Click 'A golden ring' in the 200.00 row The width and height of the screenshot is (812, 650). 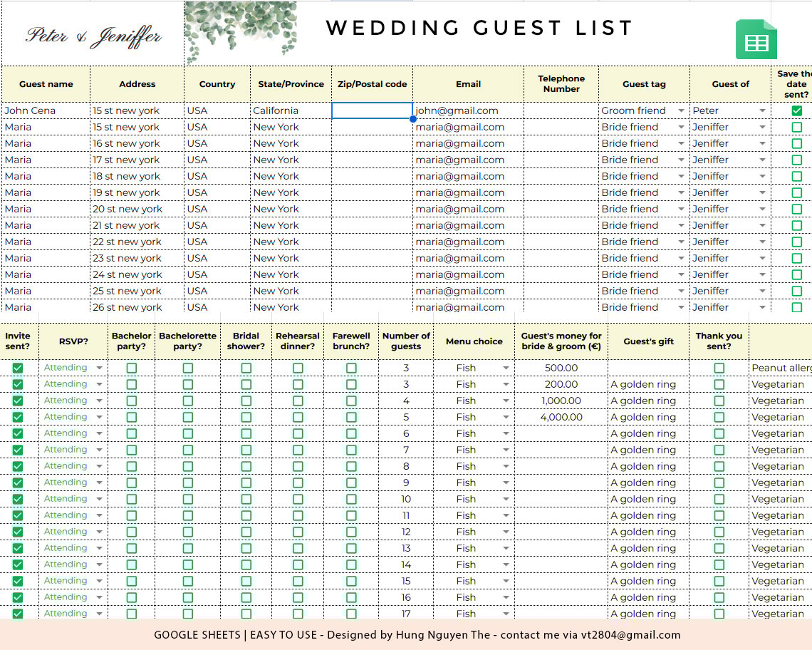coord(648,384)
